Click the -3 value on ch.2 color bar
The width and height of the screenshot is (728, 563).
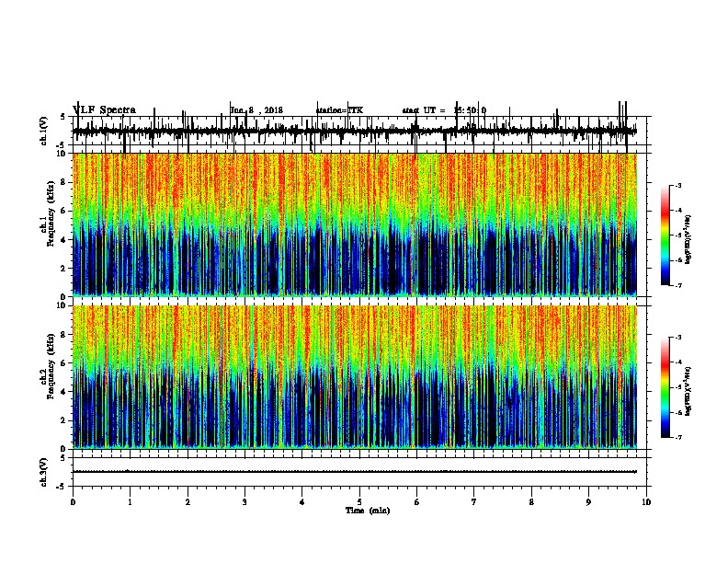678,338
